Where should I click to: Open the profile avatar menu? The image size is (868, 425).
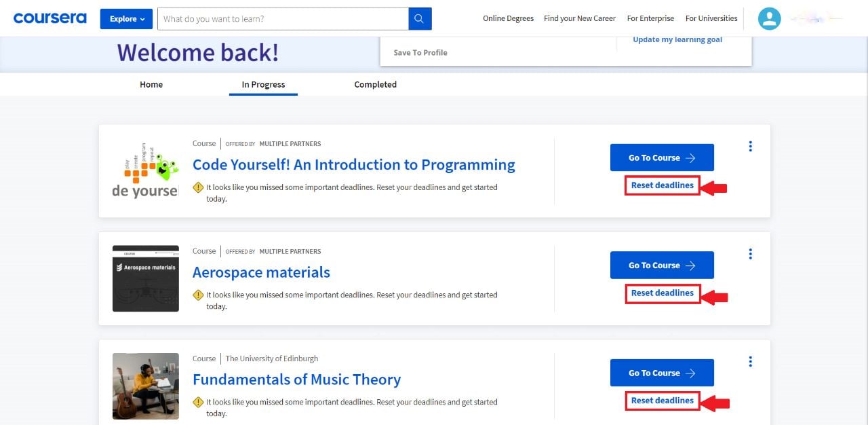pos(769,18)
